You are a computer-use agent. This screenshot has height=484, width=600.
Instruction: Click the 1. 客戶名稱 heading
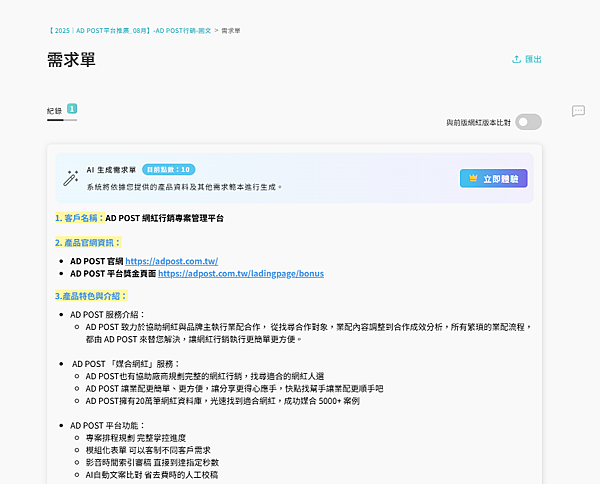[x=80, y=218]
